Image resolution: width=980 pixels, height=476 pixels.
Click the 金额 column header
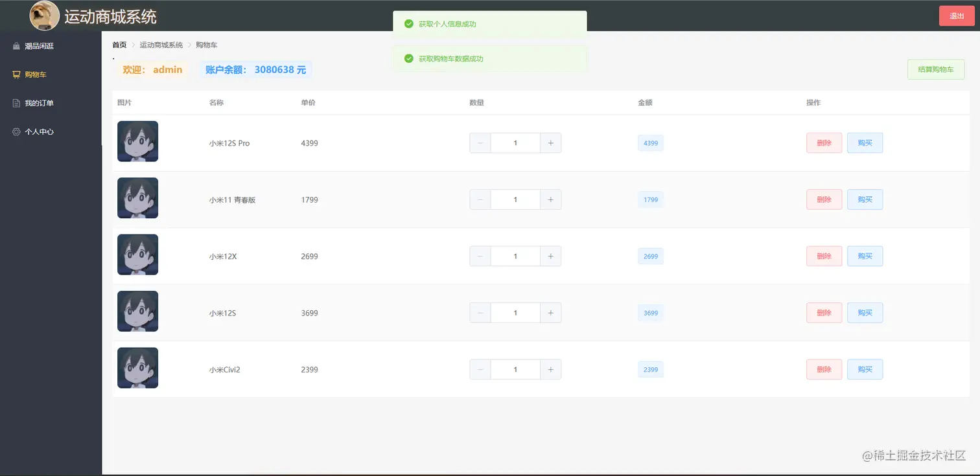point(646,102)
